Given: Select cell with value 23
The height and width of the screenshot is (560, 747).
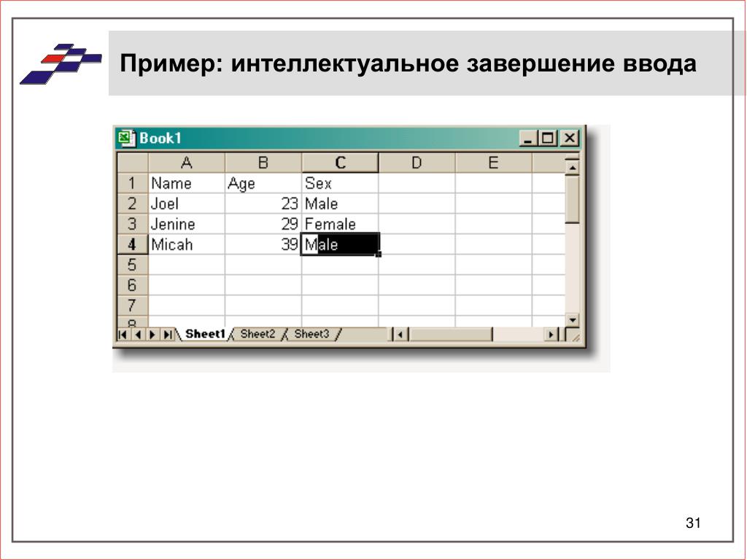Looking at the screenshot, I should [x=263, y=204].
